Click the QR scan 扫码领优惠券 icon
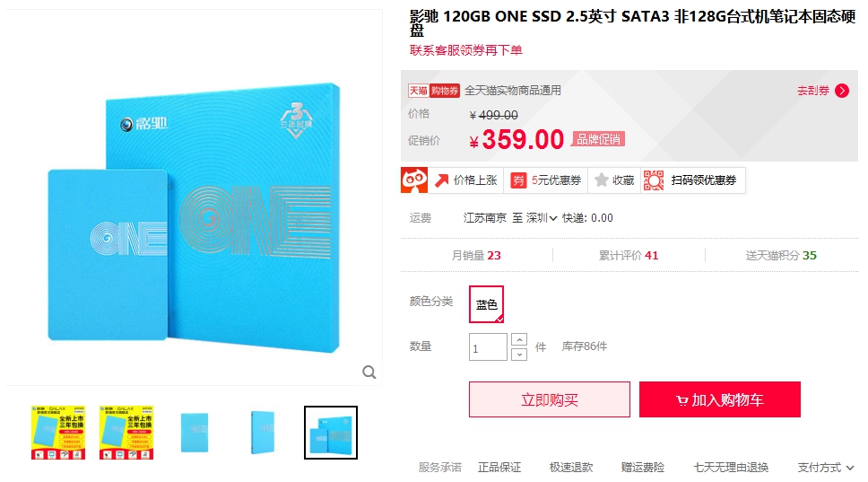This screenshot has width=868, height=482. tap(654, 180)
